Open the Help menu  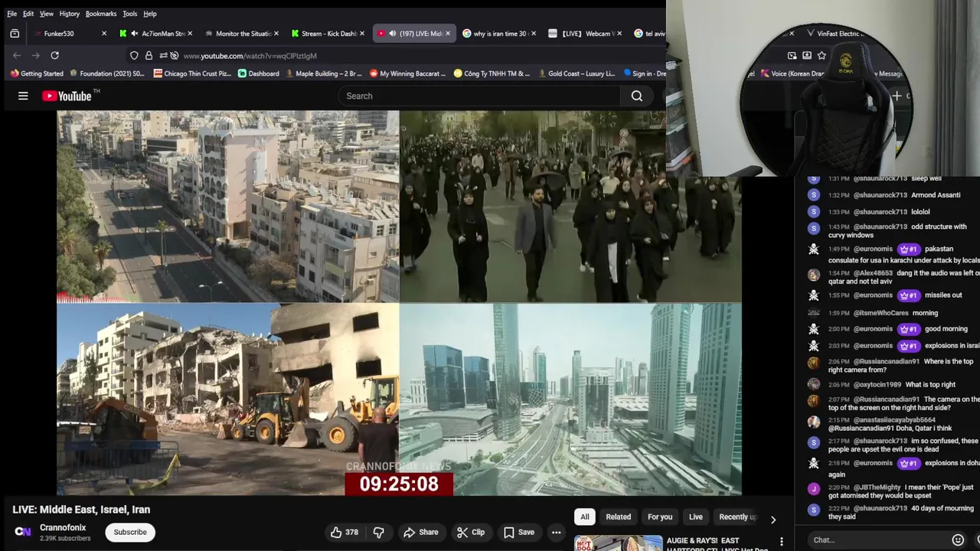click(150, 14)
